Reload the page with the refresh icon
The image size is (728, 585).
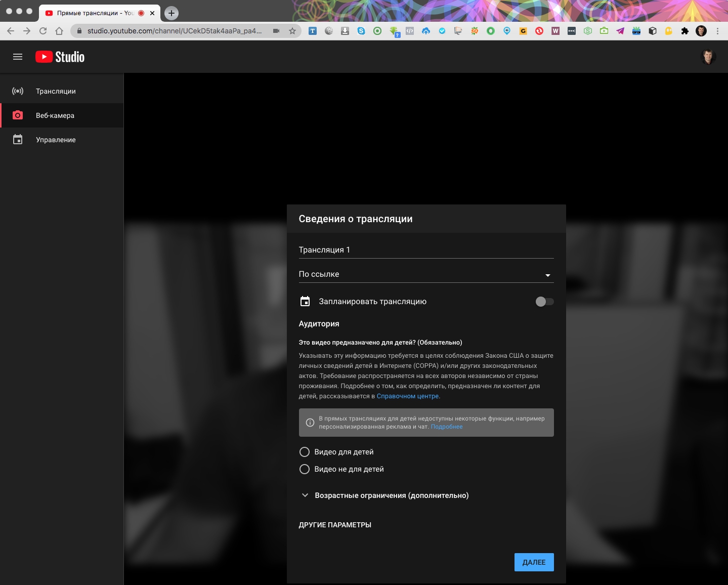[x=43, y=31]
